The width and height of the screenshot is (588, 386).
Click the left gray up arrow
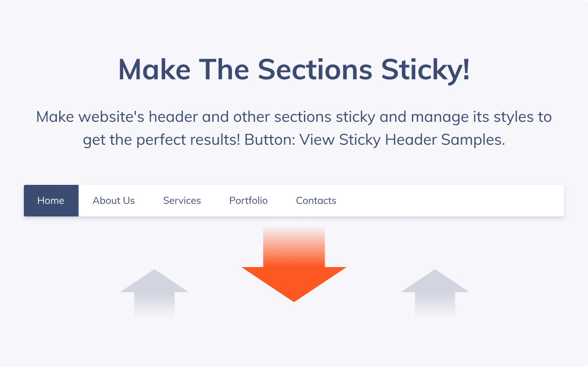point(154,293)
